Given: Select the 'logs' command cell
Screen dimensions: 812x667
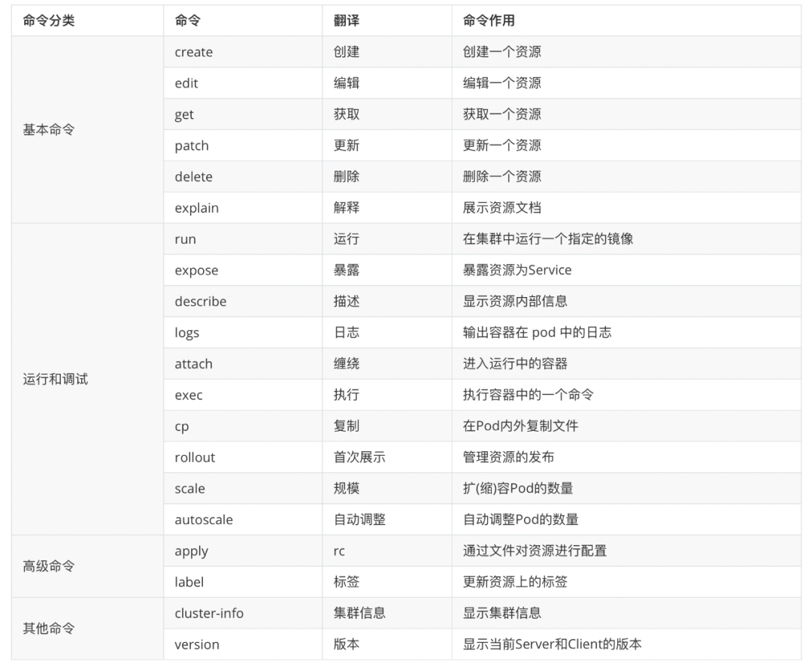Looking at the screenshot, I should pos(243,332).
